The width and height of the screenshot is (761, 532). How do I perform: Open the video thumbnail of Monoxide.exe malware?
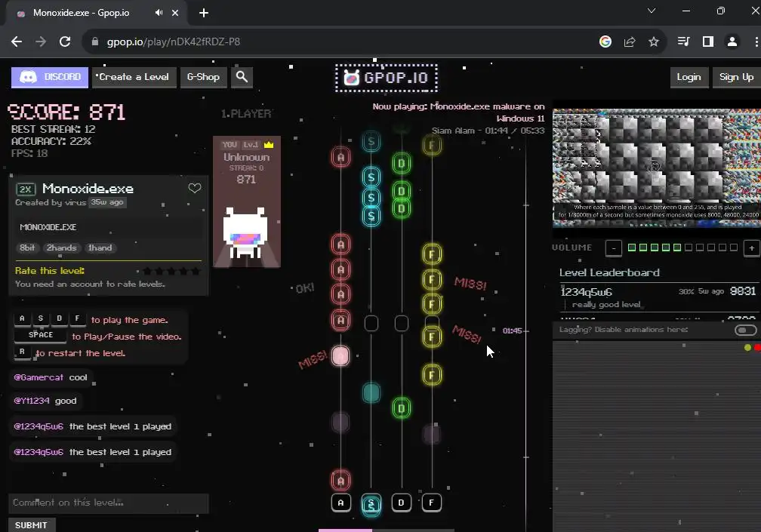657,168
